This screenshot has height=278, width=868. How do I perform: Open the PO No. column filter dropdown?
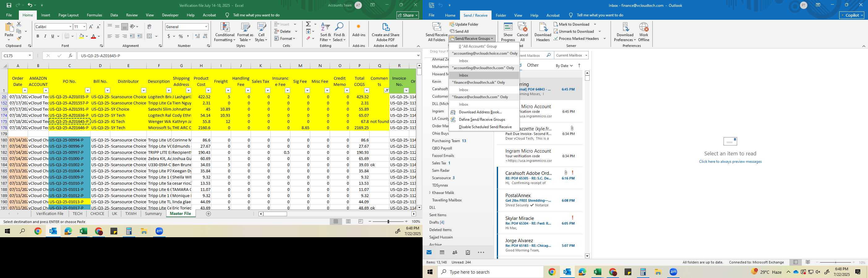(88, 90)
